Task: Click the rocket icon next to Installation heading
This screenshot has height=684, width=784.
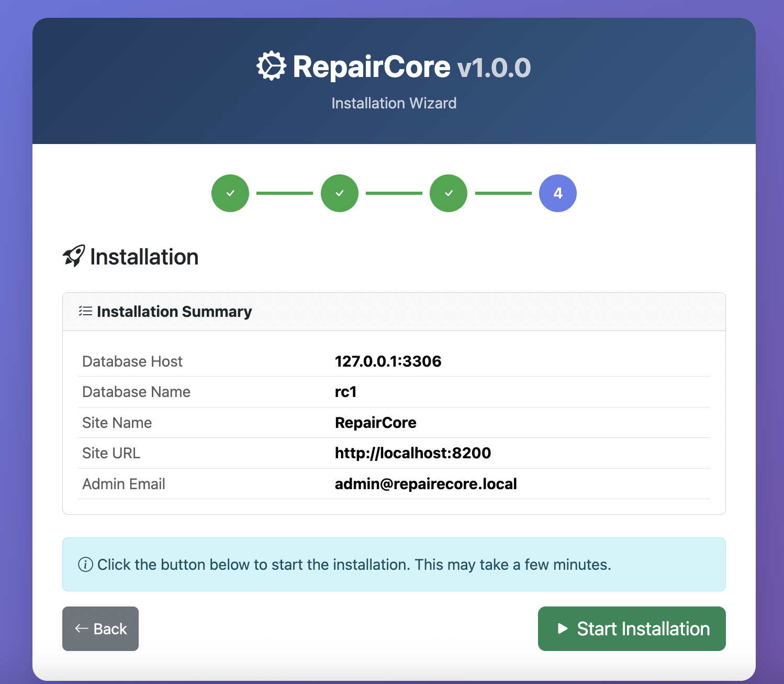Action: 74,256
